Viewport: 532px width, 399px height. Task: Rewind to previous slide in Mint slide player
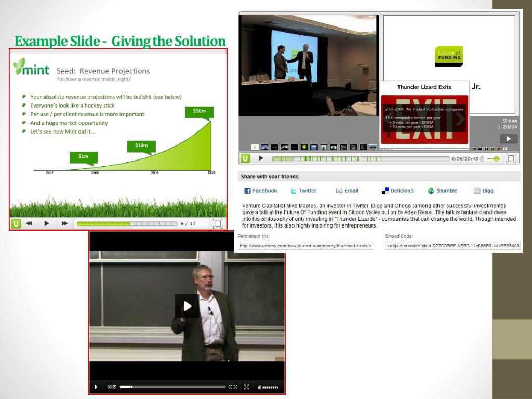(30, 223)
